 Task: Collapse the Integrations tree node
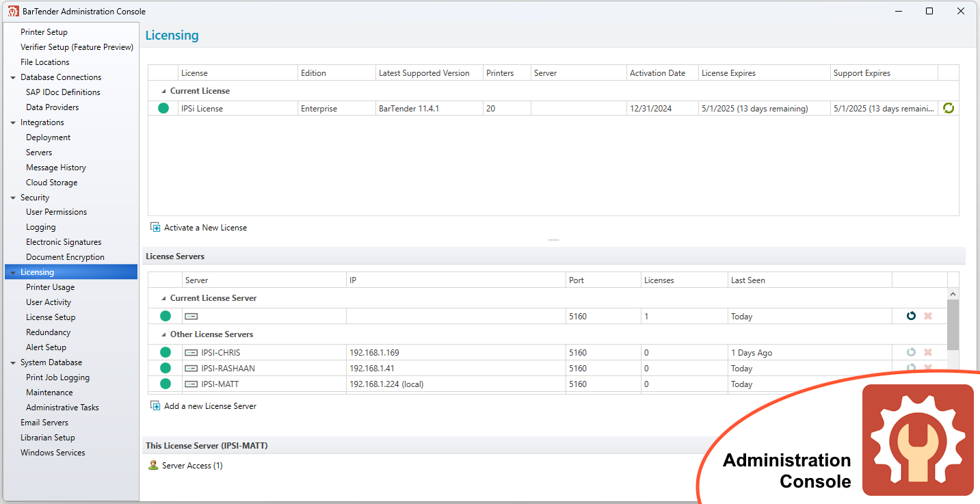(x=13, y=122)
